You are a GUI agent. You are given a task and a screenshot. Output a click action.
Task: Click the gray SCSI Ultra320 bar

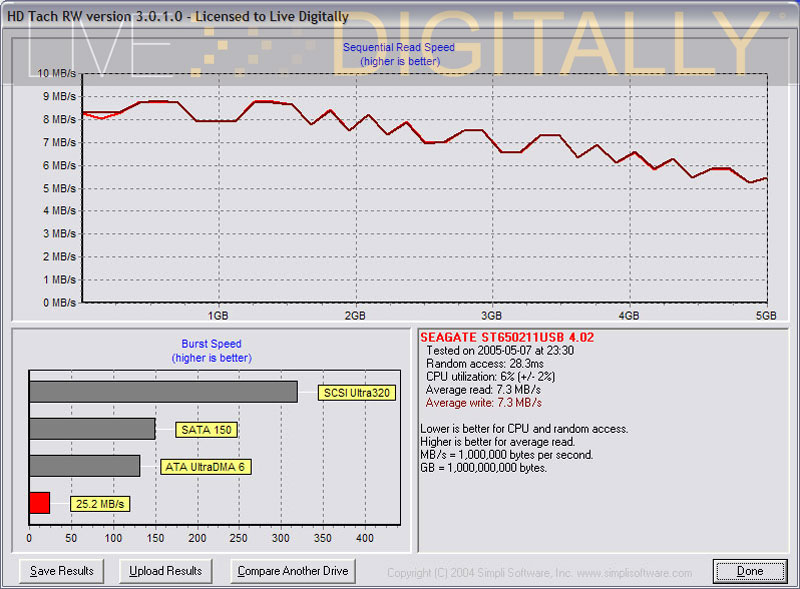click(163, 392)
